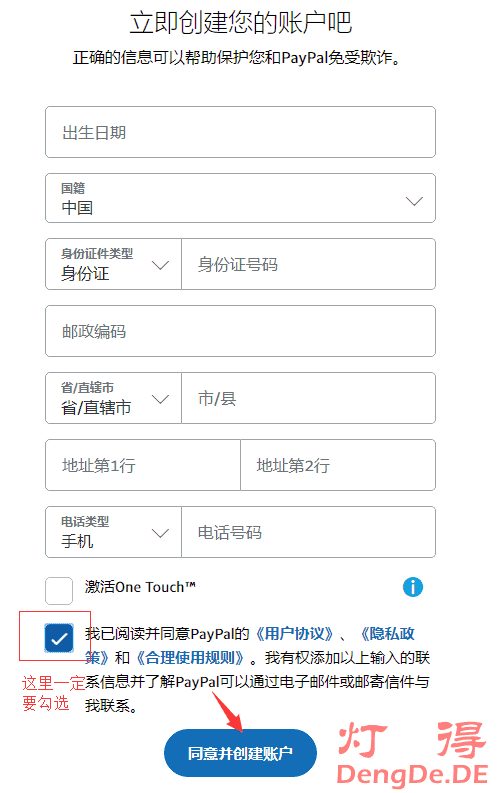Click the 省/直辖市 chevron arrow
502x793 pixels.
(x=160, y=400)
